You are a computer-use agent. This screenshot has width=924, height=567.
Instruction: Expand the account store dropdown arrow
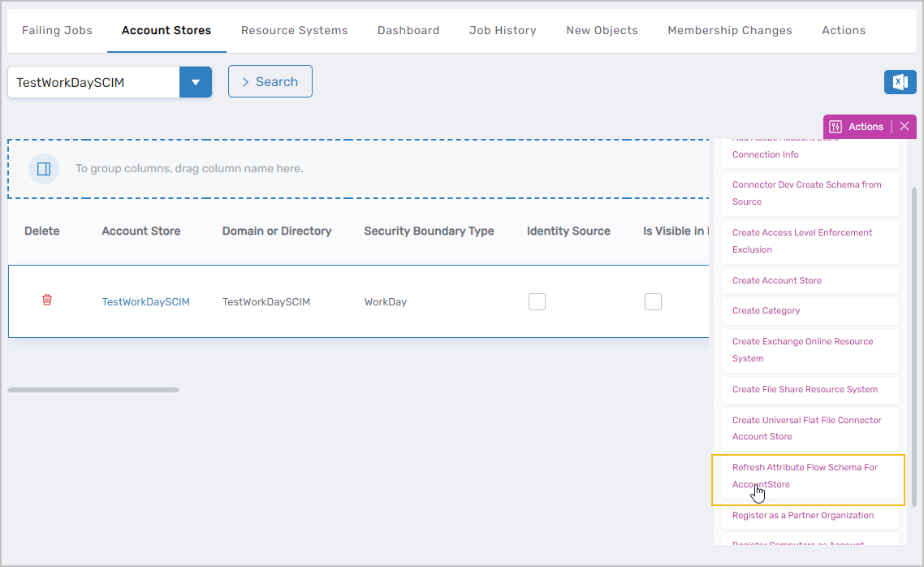pyautogui.click(x=196, y=82)
